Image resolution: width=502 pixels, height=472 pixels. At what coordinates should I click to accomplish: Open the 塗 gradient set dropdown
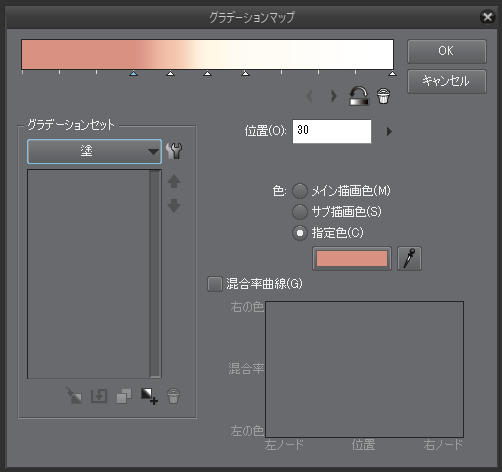point(94,151)
